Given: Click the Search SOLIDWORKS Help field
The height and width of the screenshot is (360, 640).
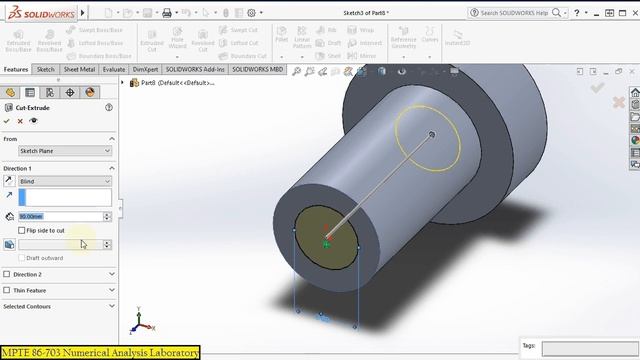Looking at the screenshot, I should point(514,13).
